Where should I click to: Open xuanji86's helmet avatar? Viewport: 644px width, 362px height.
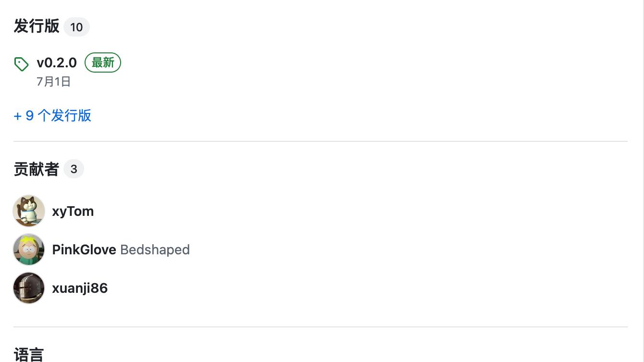click(29, 288)
